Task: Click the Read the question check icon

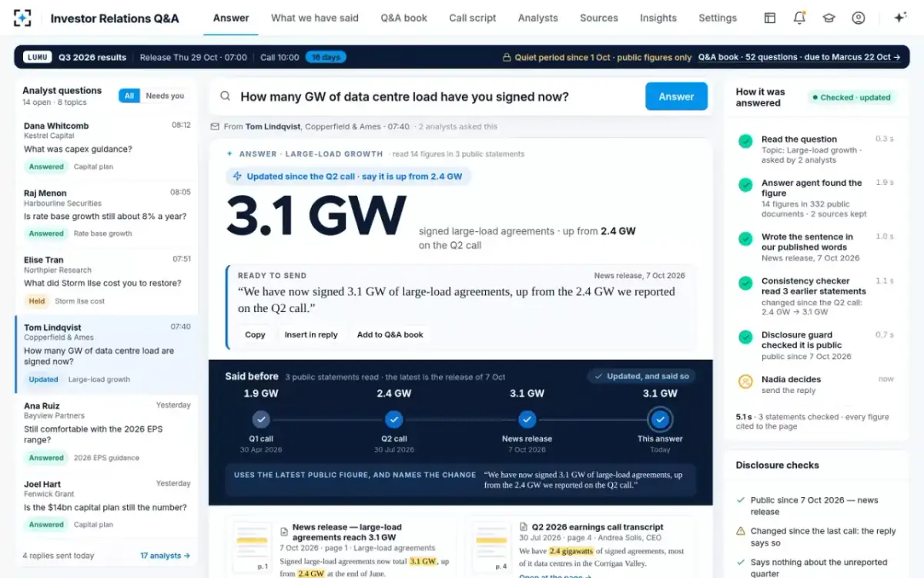Action: coord(745,141)
